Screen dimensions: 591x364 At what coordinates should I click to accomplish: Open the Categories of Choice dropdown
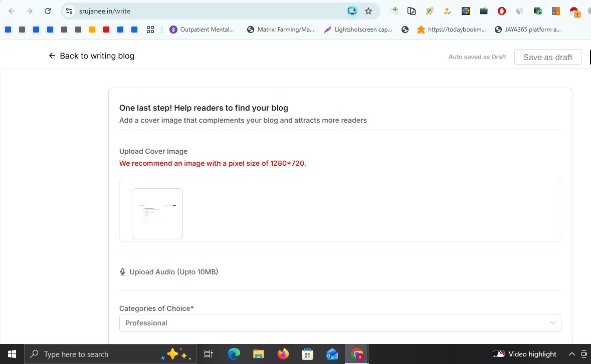click(x=340, y=323)
